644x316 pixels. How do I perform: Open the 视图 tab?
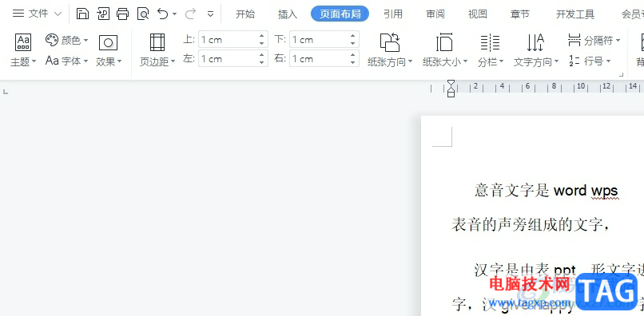478,14
